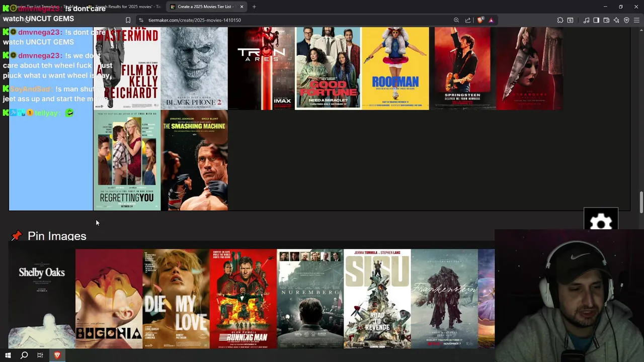Open the Brave VPN shield icon
This screenshot has width=644, height=362.
tap(626, 20)
